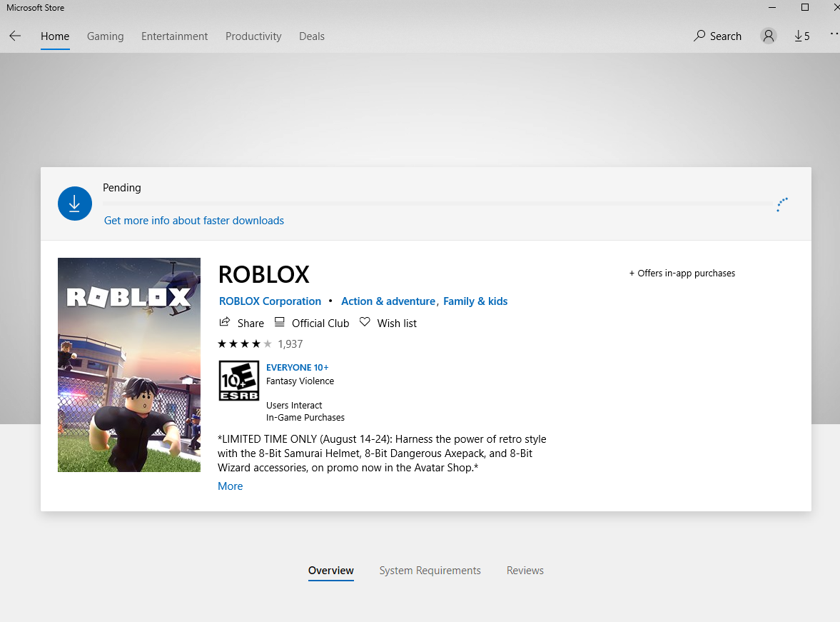Screen dimensions: 840x622
Task: Click the Search label in header
Action: [x=725, y=36]
